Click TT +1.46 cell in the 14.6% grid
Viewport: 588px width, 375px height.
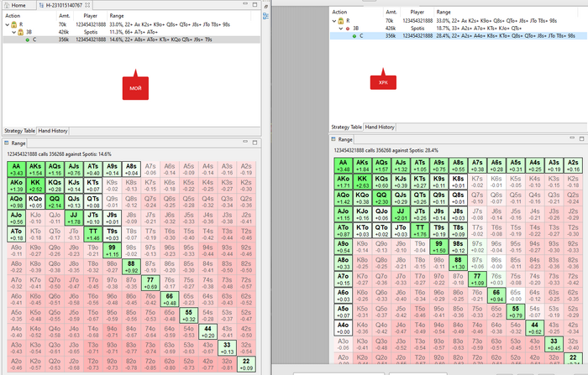click(93, 234)
